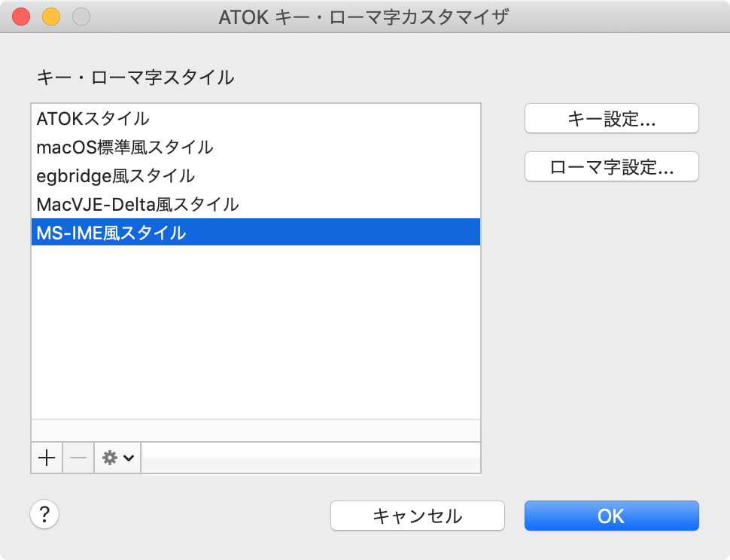Open ローマ字設定... dialog

point(611,166)
